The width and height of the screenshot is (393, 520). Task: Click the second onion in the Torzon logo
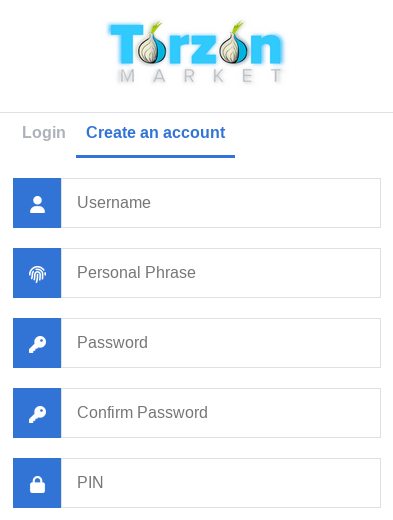point(233,43)
